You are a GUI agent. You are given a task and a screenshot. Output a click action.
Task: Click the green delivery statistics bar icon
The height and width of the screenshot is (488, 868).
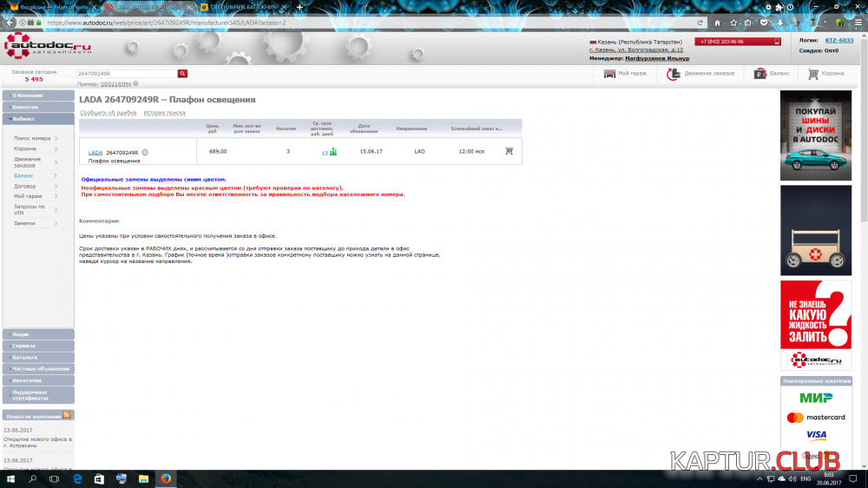(x=333, y=152)
